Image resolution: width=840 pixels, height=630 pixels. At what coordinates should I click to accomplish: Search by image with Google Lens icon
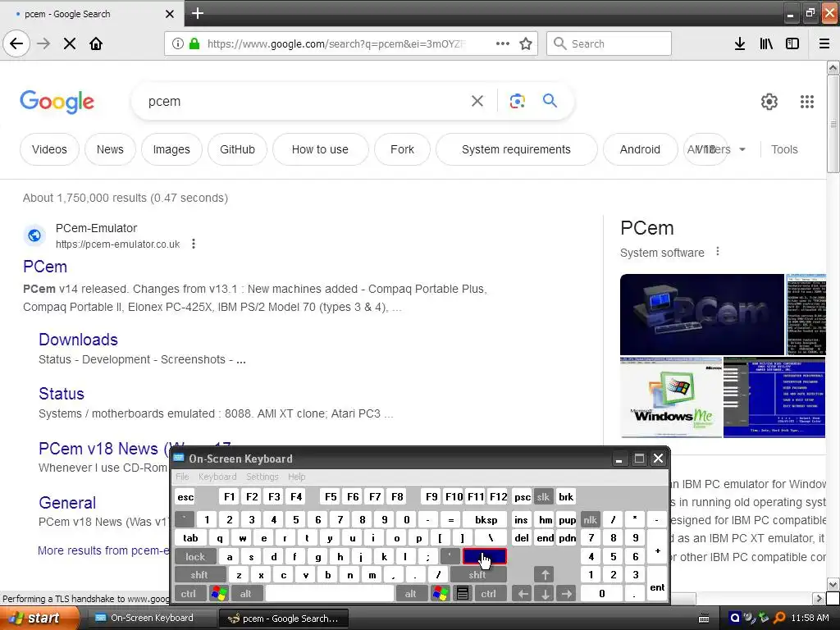pos(517,101)
